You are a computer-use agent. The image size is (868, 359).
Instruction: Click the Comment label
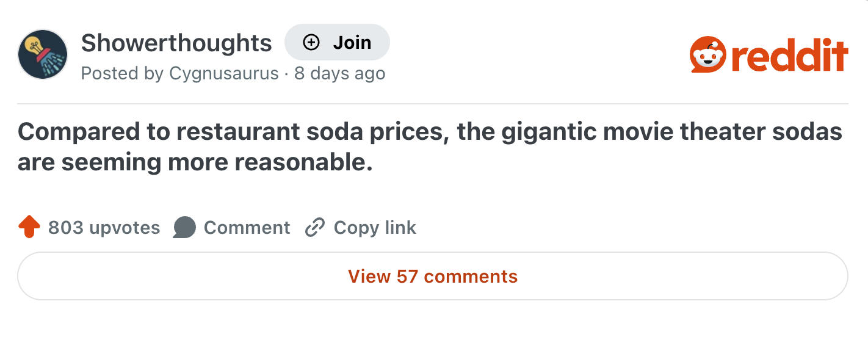coord(247,227)
